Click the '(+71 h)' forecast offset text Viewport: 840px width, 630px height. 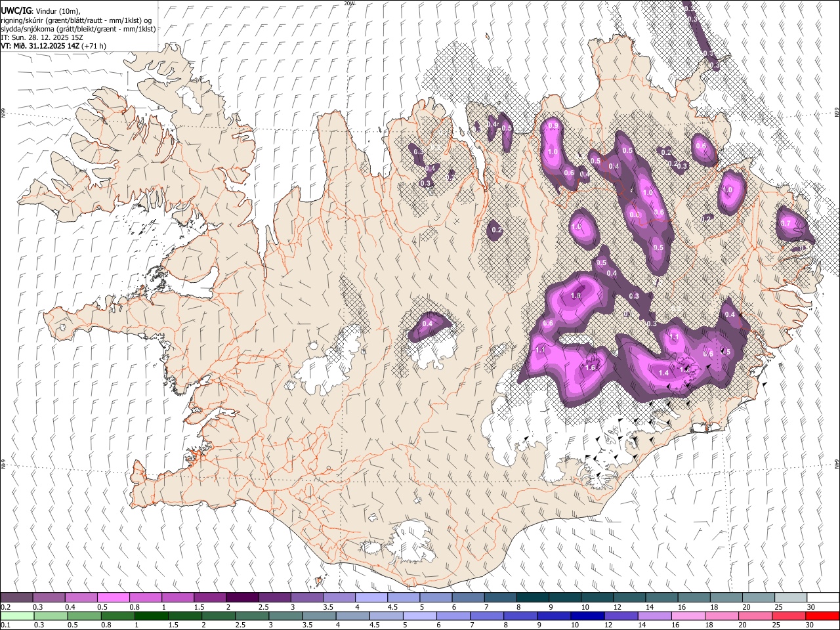[94, 46]
